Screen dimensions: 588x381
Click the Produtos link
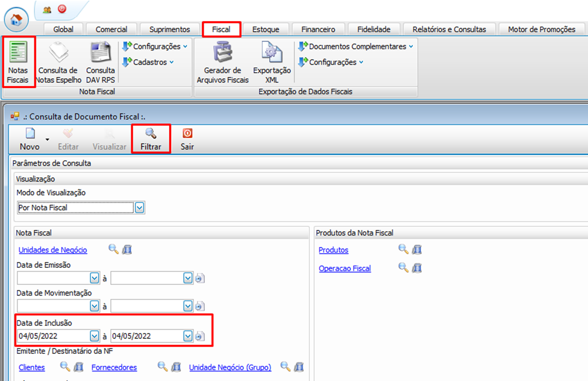[334, 250]
